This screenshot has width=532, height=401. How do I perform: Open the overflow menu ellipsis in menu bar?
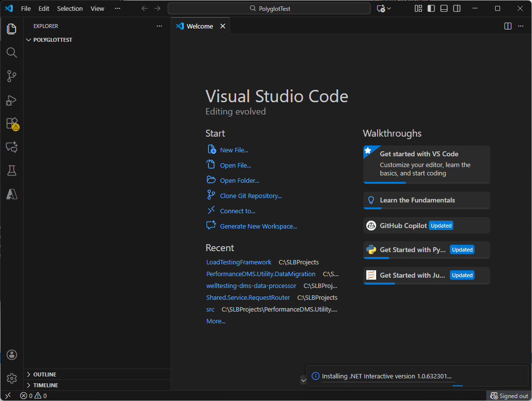pyautogui.click(x=118, y=8)
